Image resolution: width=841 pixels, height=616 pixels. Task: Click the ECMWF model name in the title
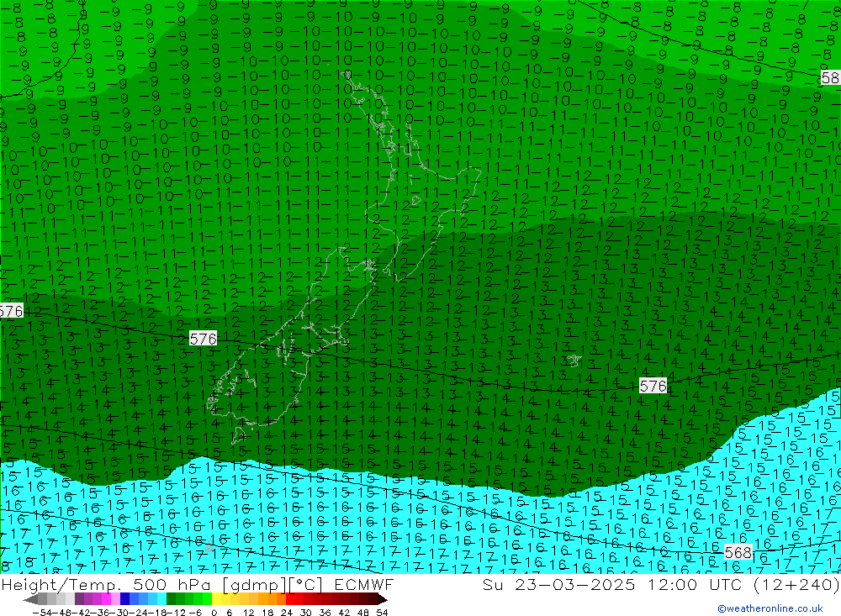(364, 584)
